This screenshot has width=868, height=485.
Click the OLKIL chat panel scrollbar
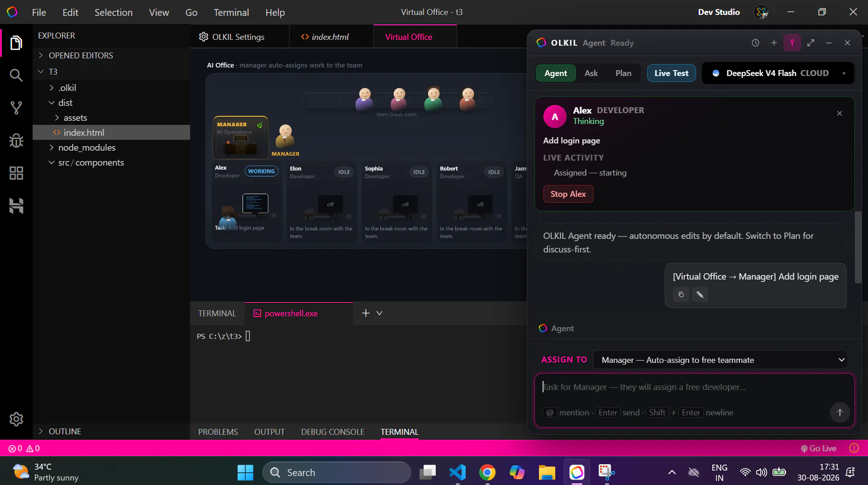click(858, 247)
